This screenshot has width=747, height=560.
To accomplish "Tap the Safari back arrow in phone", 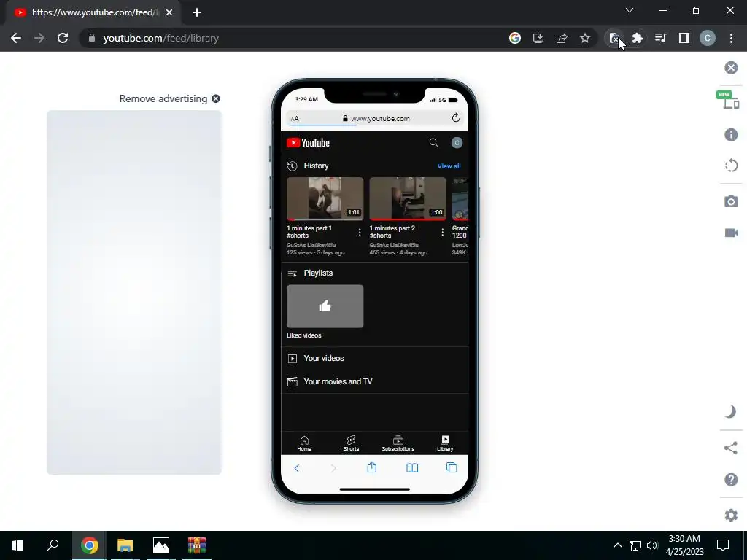I will pyautogui.click(x=297, y=469).
